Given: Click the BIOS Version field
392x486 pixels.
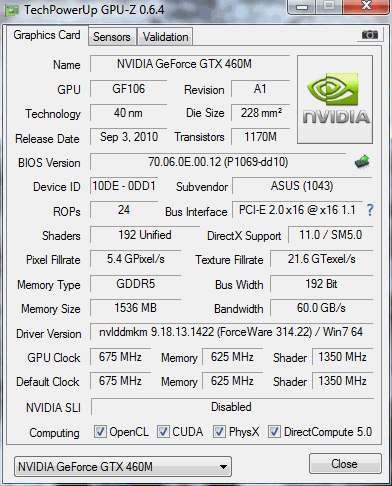Looking at the screenshot, I should point(218,162).
